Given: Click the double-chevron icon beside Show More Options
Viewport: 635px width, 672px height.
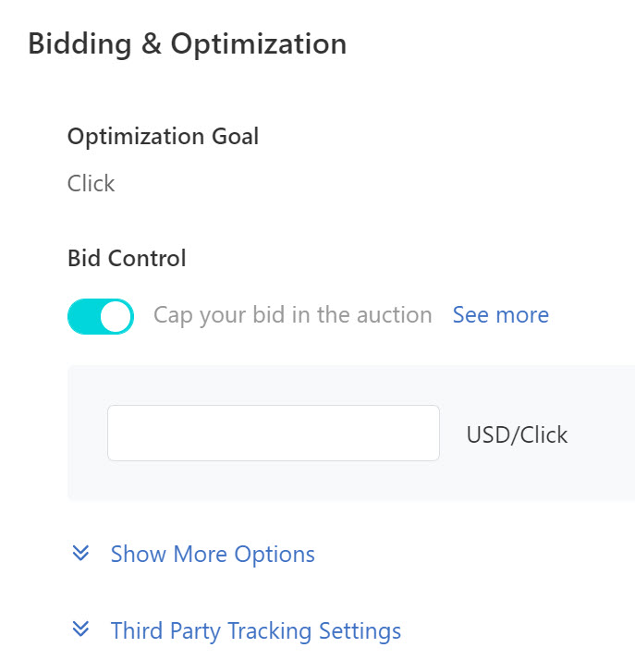Looking at the screenshot, I should [x=80, y=553].
